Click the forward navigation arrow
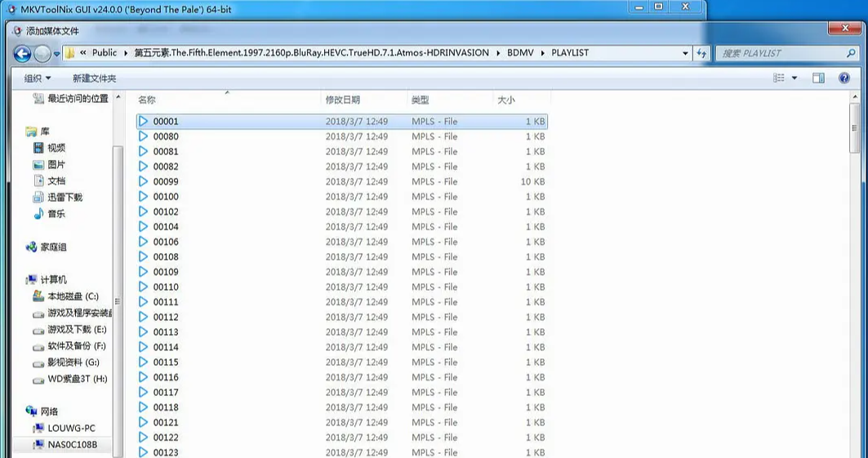Image resolution: width=868 pixels, height=458 pixels. pyautogui.click(x=42, y=54)
